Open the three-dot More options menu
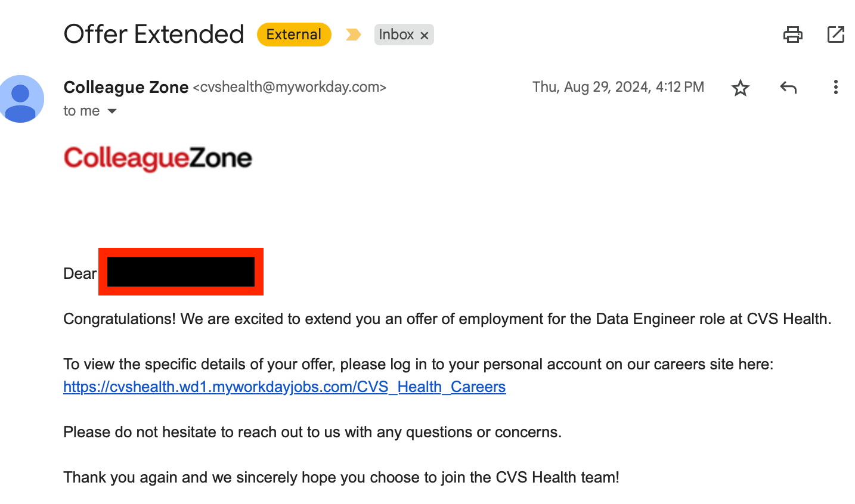 (836, 88)
